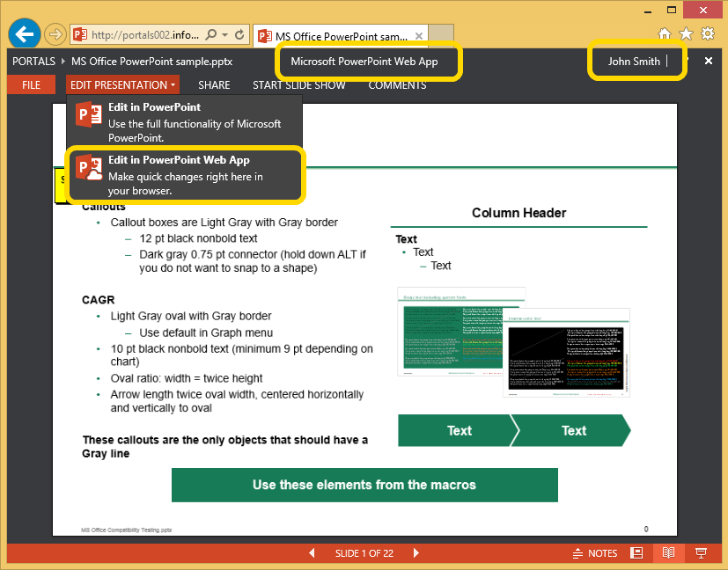
Task: Select the MS Office PowerPoint sample tab
Action: pos(340,36)
